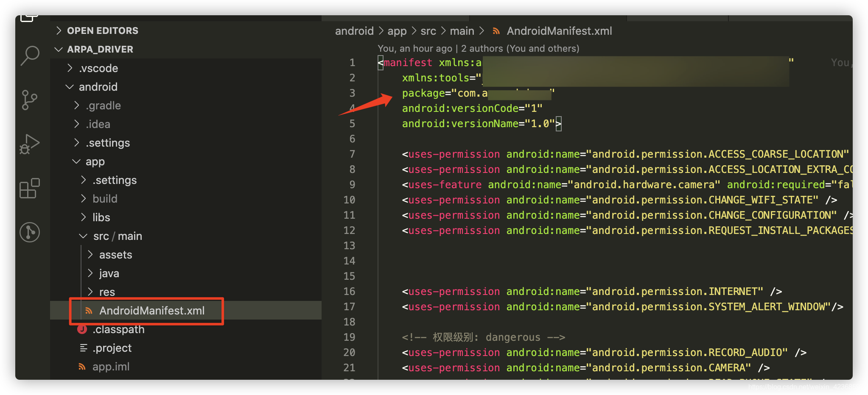
Task: Select .settings folder under app
Action: click(115, 180)
